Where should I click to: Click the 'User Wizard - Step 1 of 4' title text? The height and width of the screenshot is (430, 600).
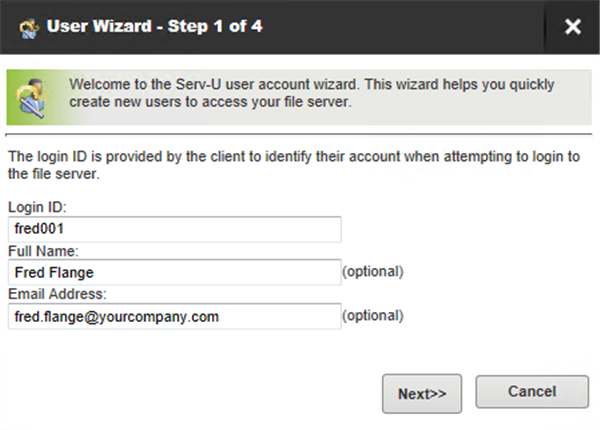155,26
